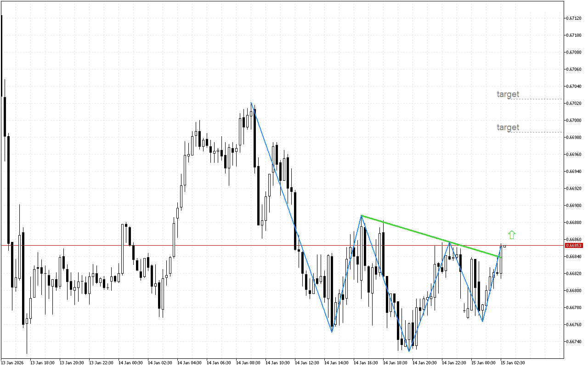This screenshot has width=588, height=368.
Task: Click the green up arrow signal
Action: click(x=512, y=235)
